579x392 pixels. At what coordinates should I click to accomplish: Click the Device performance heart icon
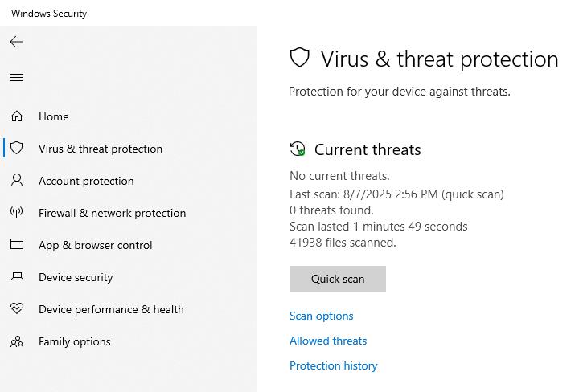17,309
